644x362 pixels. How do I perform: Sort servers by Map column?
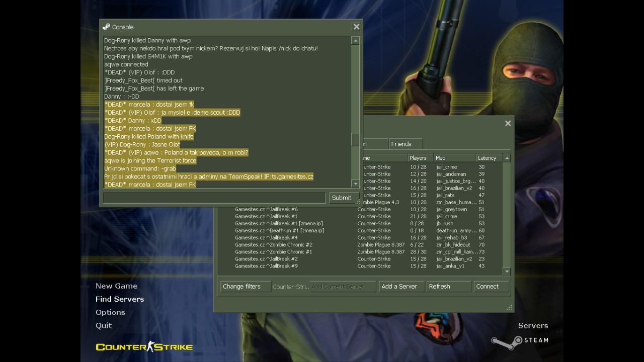click(x=455, y=158)
